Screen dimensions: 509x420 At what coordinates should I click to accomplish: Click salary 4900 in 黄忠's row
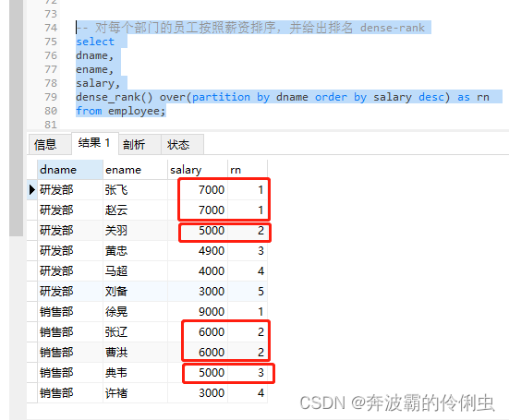pos(198,251)
